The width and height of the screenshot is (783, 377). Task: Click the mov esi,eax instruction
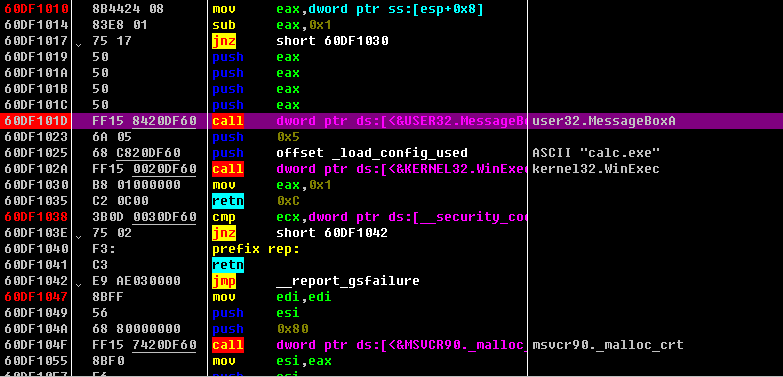[272, 361]
